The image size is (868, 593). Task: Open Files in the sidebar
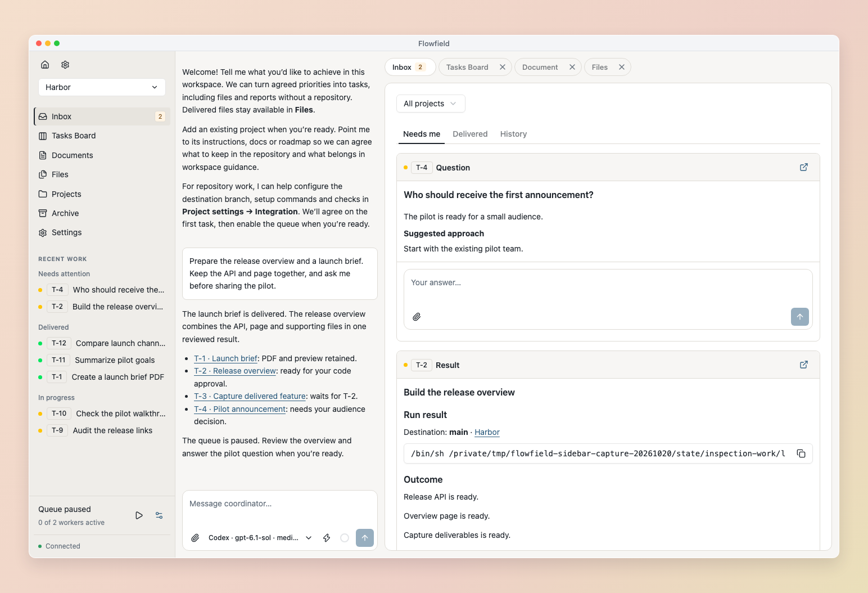pos(102,174)
